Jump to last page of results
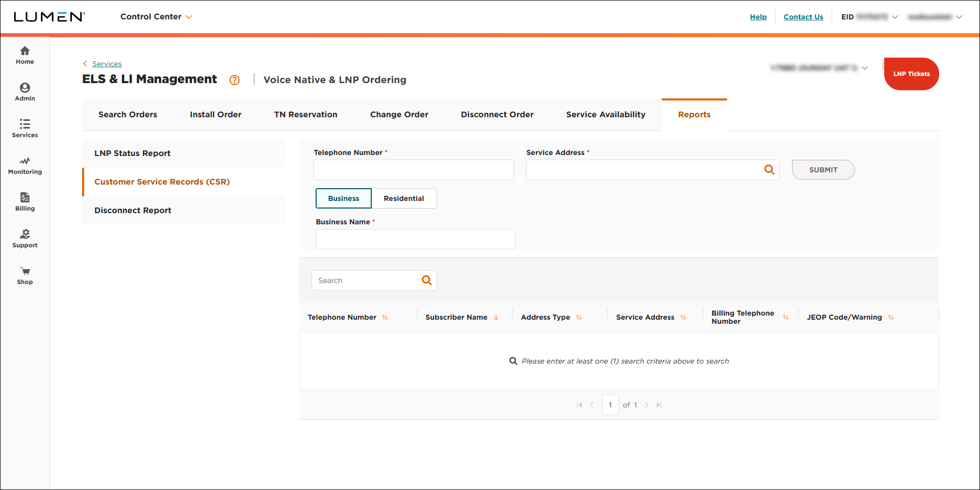Screen dimensions: 980x490 [x=659, y=405]
